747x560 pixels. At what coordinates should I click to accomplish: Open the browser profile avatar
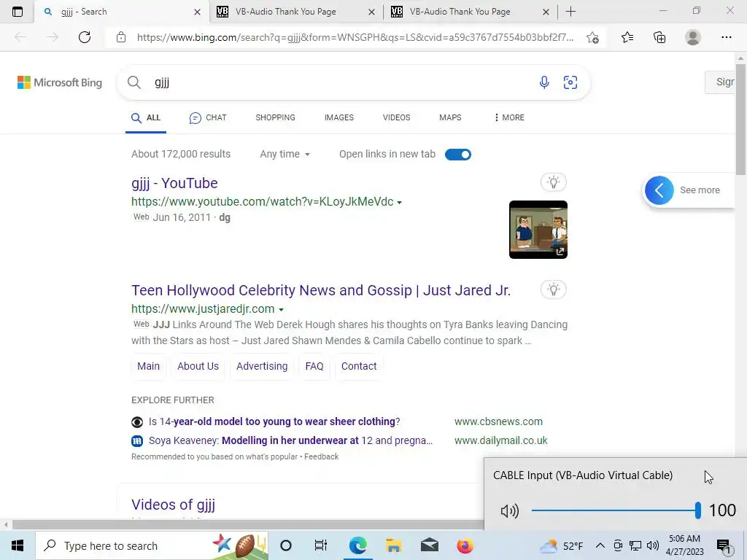693,37
